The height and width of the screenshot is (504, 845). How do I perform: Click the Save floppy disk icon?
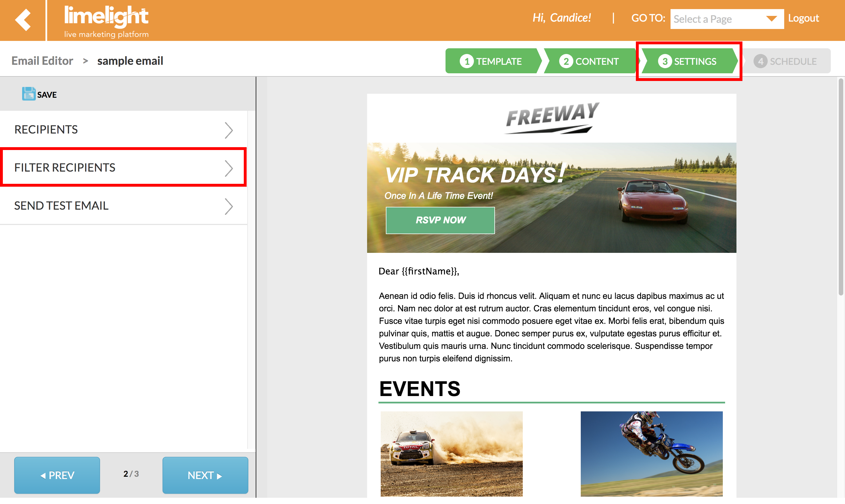[x=28, y=94]
